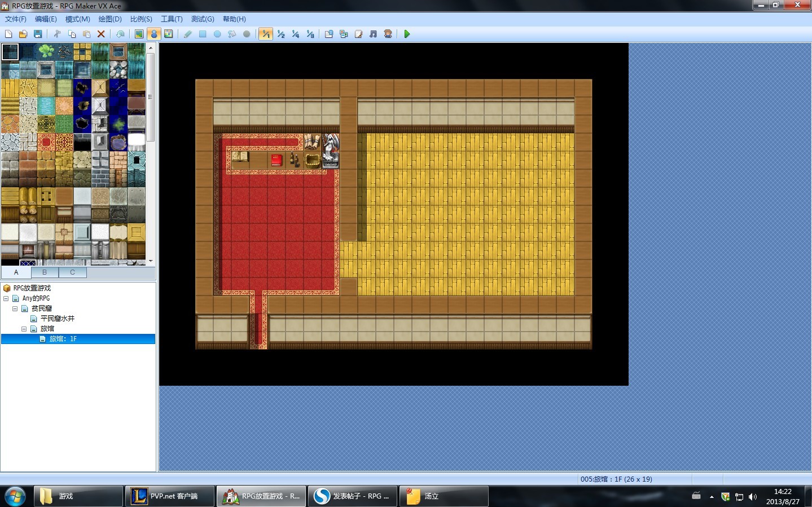Image resolution: width=812 pixels, height=507 pixels.
Task: Open PVP.net 客户端 from the taskbar
Action: [170, 496]
